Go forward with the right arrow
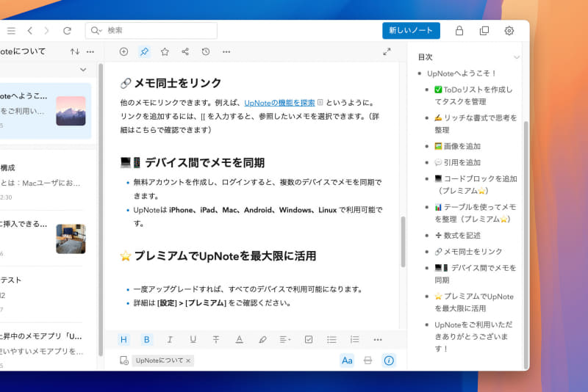Screen dimensions: 588x392 (46, 31)
